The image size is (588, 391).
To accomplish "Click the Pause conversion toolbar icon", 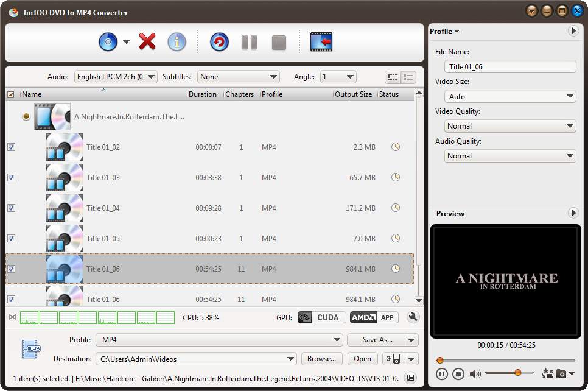I will click(249, 42).
